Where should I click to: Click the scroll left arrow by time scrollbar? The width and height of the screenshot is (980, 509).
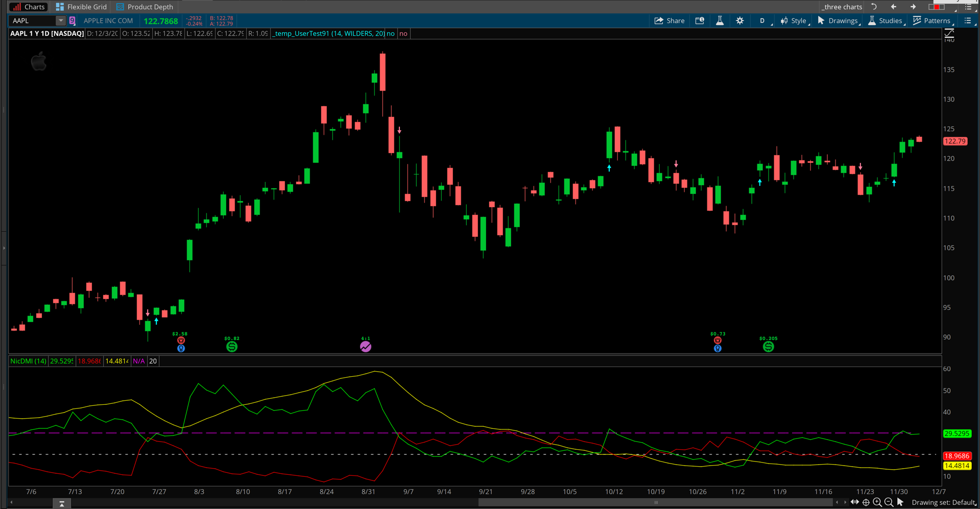click(x=837, y=502)
